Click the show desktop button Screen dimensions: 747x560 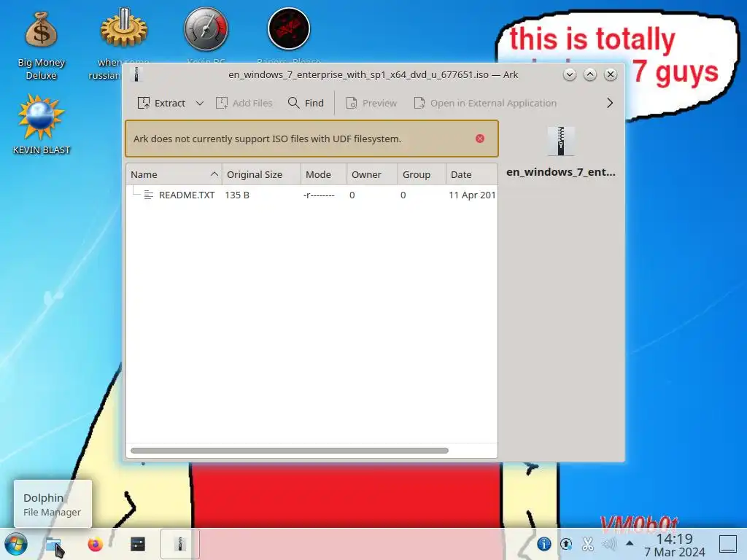click(728, 544)
